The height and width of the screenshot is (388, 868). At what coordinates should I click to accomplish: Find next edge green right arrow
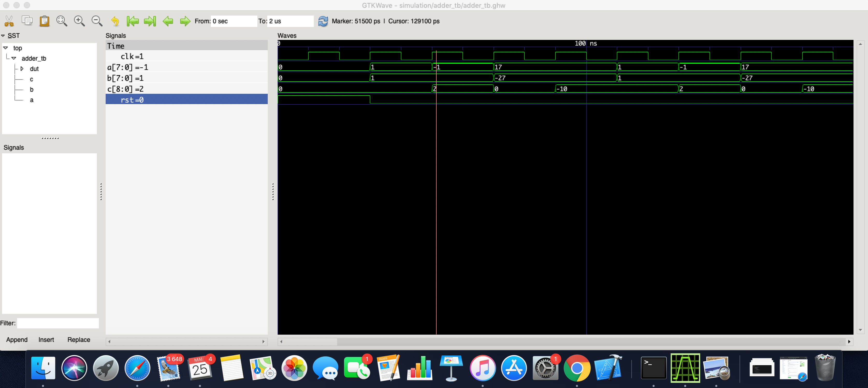pyautogui.click(x=185, y=21)
